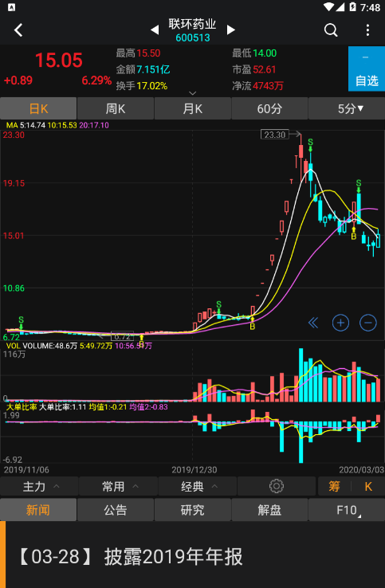Expand the 主力 indicator menu
This screenshot has width=385, height=588.
(x=39, y=486)
